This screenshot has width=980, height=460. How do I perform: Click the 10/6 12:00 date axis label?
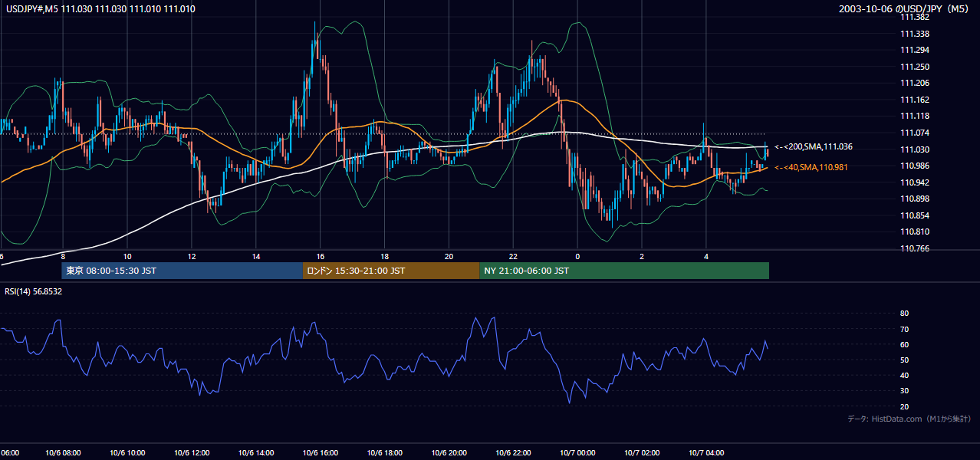coord(191,453)
